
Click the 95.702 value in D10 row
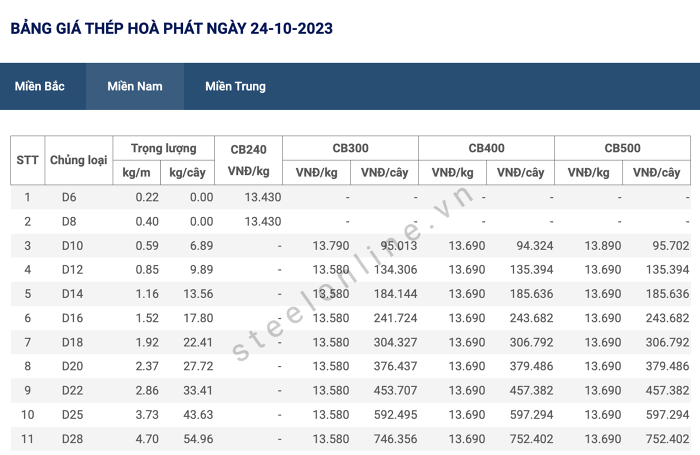tap(671, 246)
